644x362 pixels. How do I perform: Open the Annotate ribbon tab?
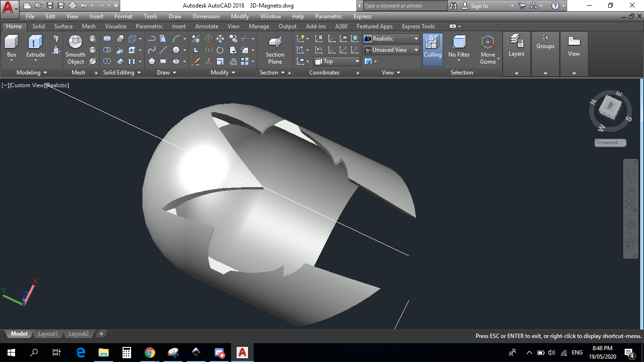pyautogui.click(x=206, y=26)
